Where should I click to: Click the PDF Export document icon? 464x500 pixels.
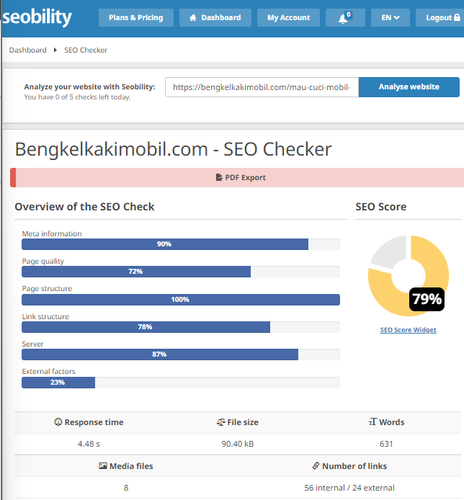pos(219,177)
